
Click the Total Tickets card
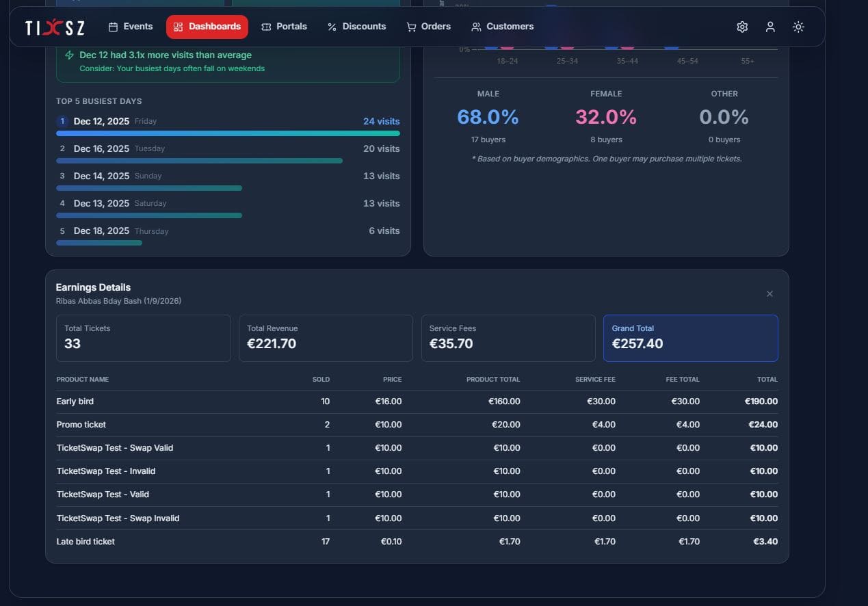(x=144, y=338)
